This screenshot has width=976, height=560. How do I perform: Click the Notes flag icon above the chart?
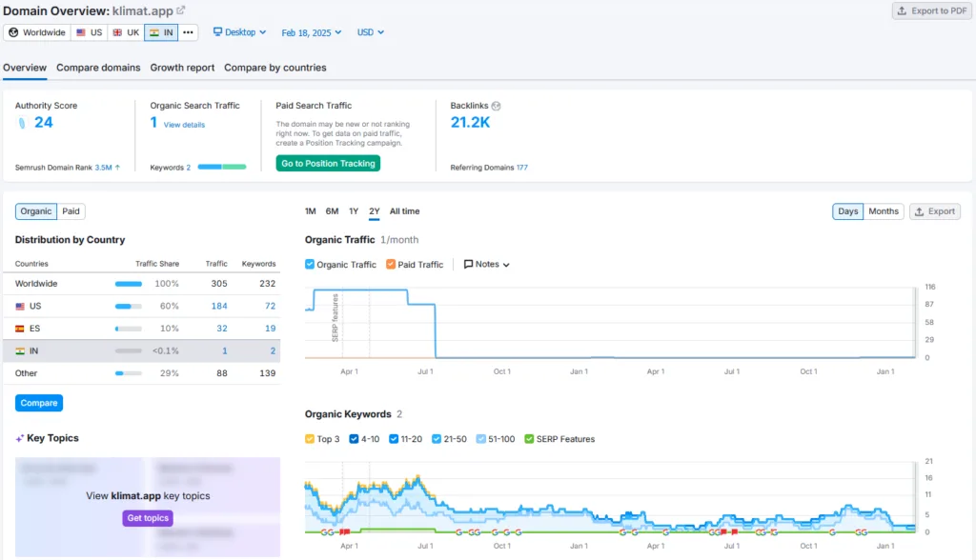tap(469, 264)
